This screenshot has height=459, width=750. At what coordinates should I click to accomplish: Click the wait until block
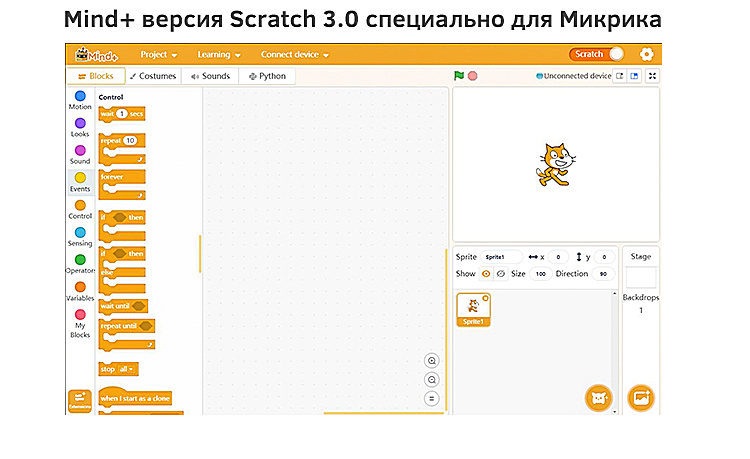coord(123,306)
